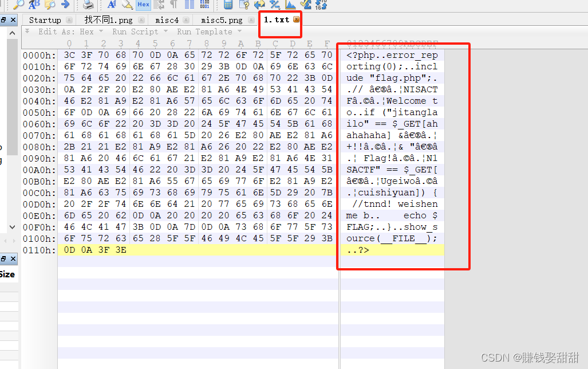Click text '//tnnd! weishen' in ASCII column
The height and width of the screenshot is (369, 588).
394,204
